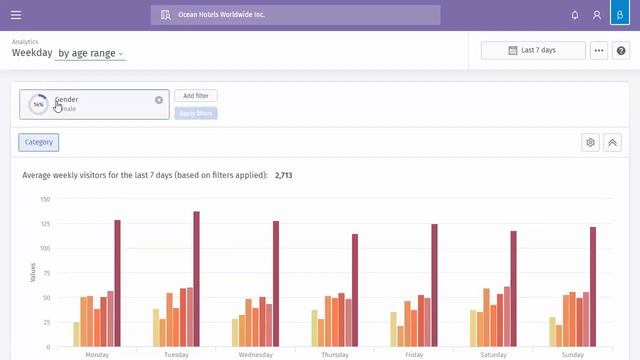The image size is (640, 360).
Task: Select the Category tab
Action: coord(38,142)
